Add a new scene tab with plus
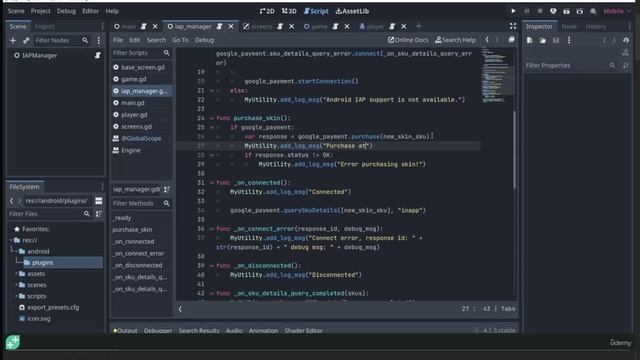The image size is (640, 360). [x=418, y=27]
